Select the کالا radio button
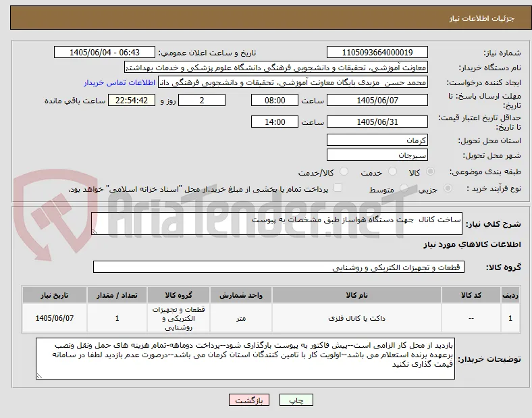 coord(430,172)
